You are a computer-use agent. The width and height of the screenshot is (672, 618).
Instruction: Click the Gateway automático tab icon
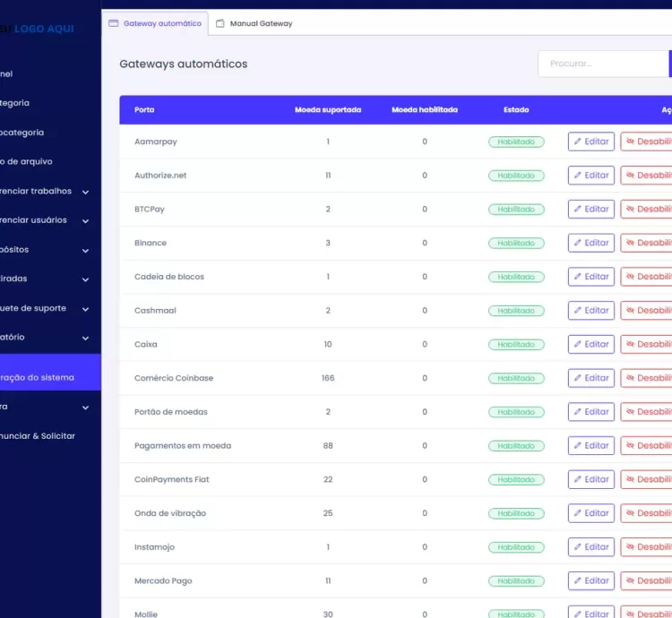click(114, 23)
